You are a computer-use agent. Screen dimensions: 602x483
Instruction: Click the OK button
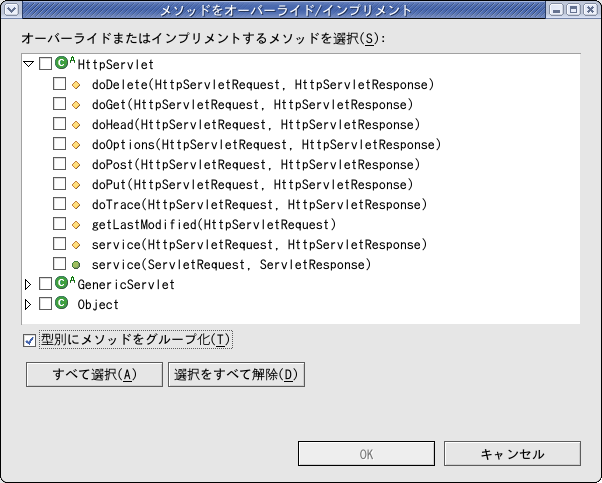click(x=366, y=454)
